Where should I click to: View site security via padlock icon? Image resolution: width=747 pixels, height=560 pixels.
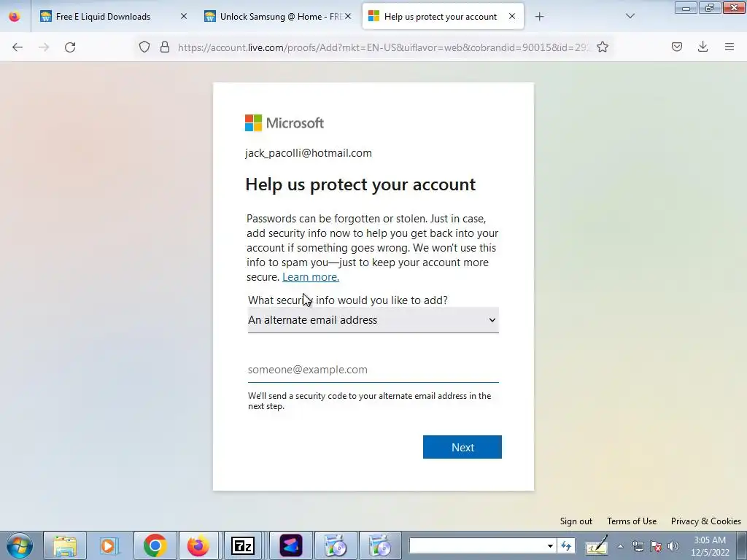[x=165, y=47]
